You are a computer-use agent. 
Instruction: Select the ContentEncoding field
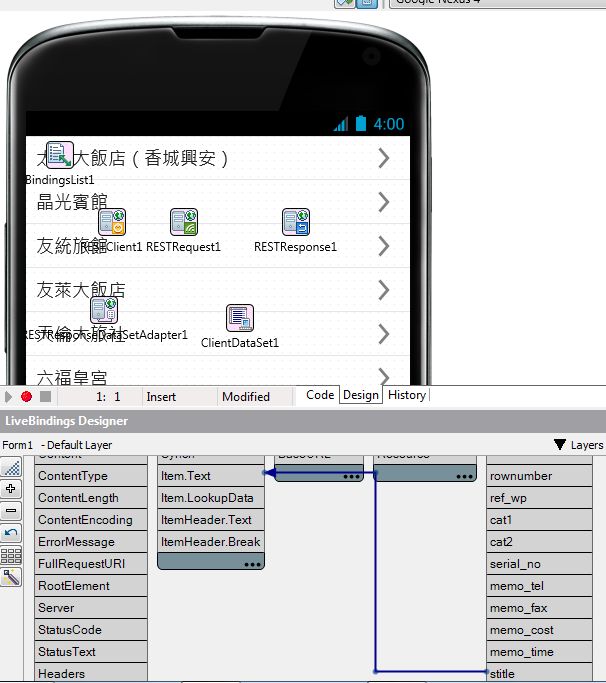tap(91, 520)
